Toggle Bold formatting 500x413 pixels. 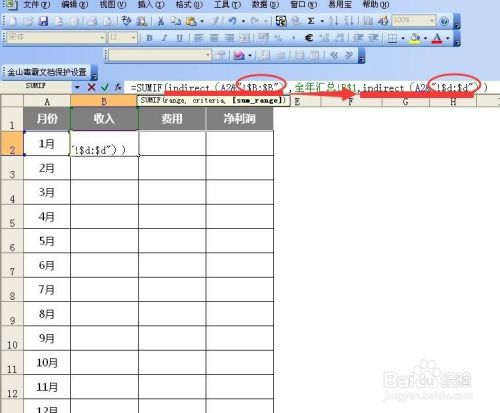149,38
